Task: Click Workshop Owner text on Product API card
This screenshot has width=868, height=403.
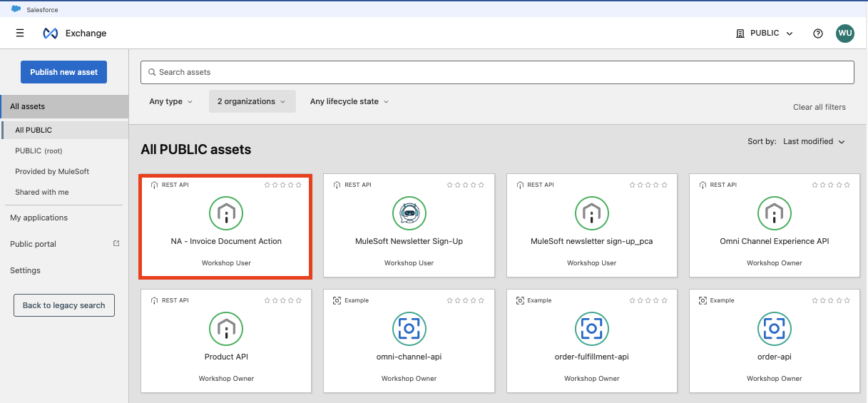Action: [226, 378]
